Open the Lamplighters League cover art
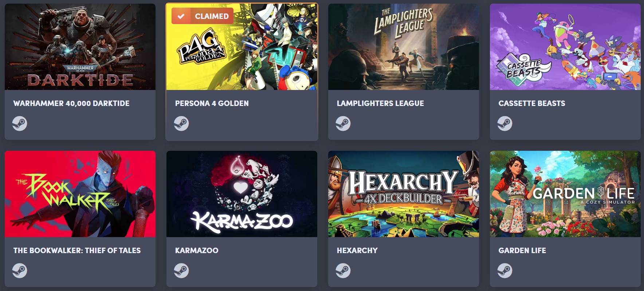644x291 pixels. (x=404, y=47)
